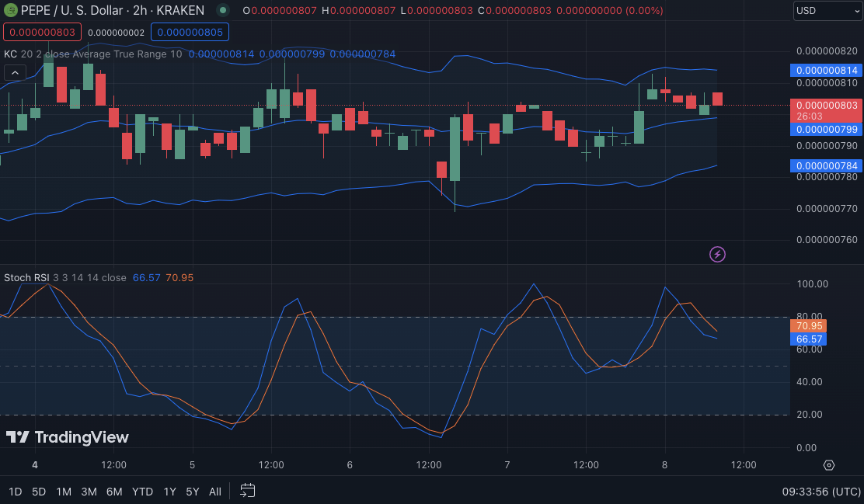Click the purple lightning bolt icon
Image resolution: width=864 pixels, height=504 pixels.
pyautogui.click(x=718, y=254)
